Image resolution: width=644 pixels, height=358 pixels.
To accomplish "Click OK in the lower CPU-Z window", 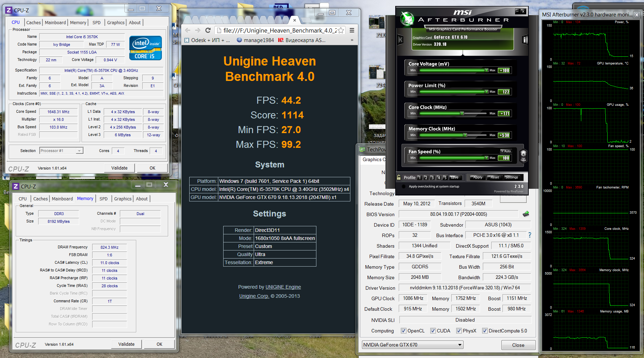I will [159, 344].
